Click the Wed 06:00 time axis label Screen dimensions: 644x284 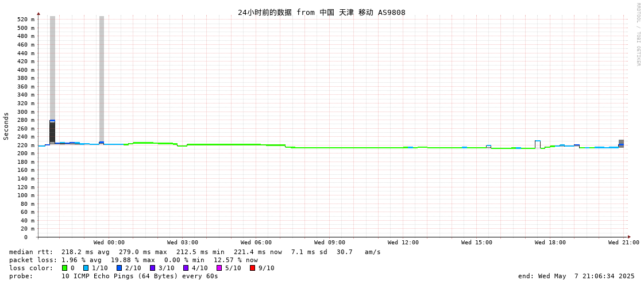[256, 243]
